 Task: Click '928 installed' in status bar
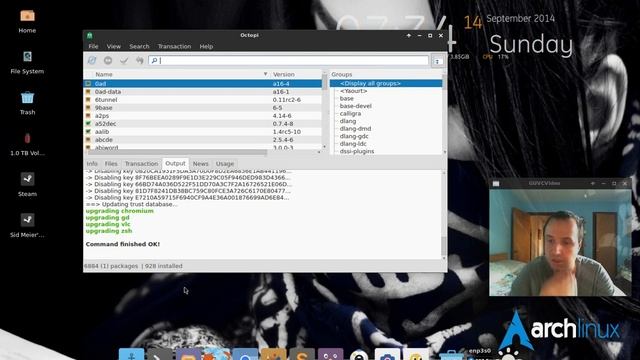[164, 266]
